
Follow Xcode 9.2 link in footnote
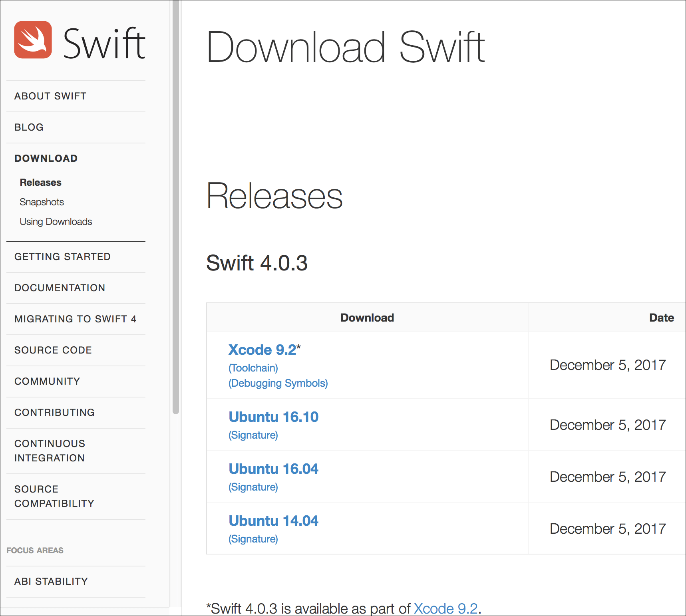click(446, 609)
